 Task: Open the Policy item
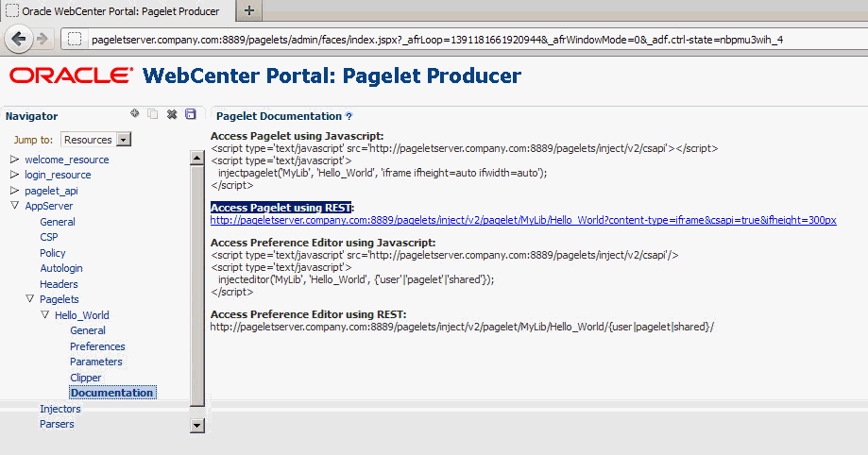pyautogui.click(x=53, y=253)
